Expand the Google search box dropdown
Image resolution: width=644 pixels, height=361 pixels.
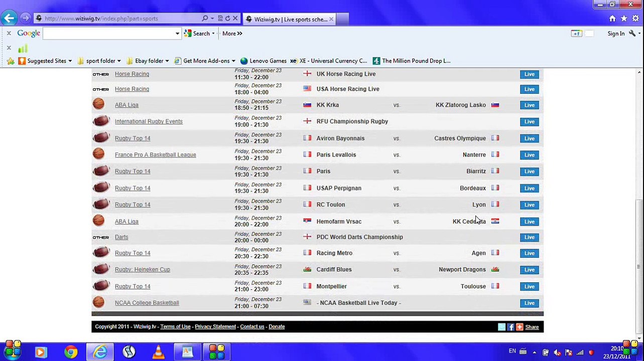coord(177,34)
